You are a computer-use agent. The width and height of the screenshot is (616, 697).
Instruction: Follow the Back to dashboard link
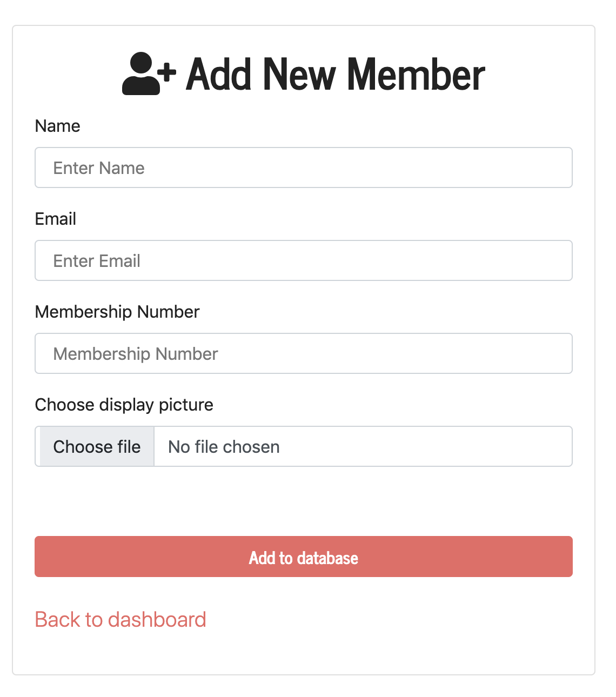coord(120,619)
